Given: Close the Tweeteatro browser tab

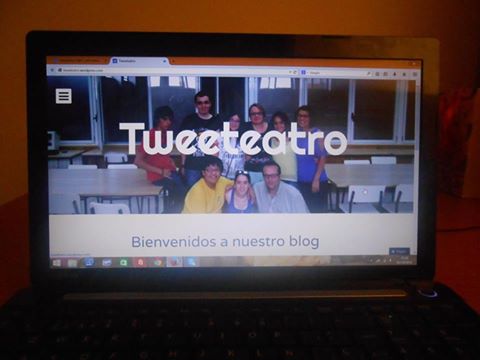Looking at the screenshot, I should click(x=164, y=61).
